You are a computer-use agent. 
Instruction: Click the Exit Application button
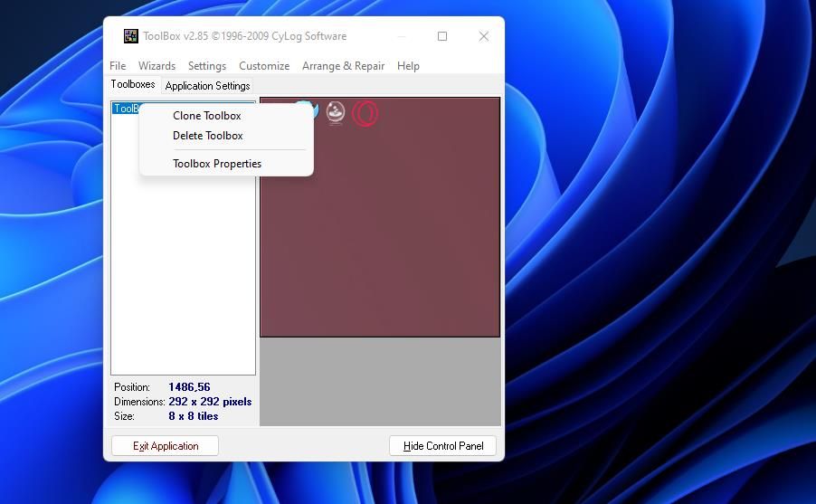tap(165, 446)
